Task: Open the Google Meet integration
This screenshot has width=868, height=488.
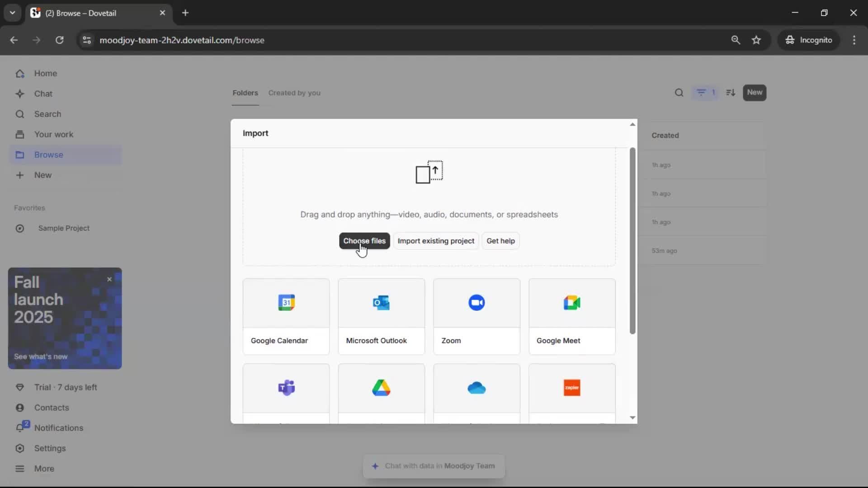Action: click(x=572, y=303)
